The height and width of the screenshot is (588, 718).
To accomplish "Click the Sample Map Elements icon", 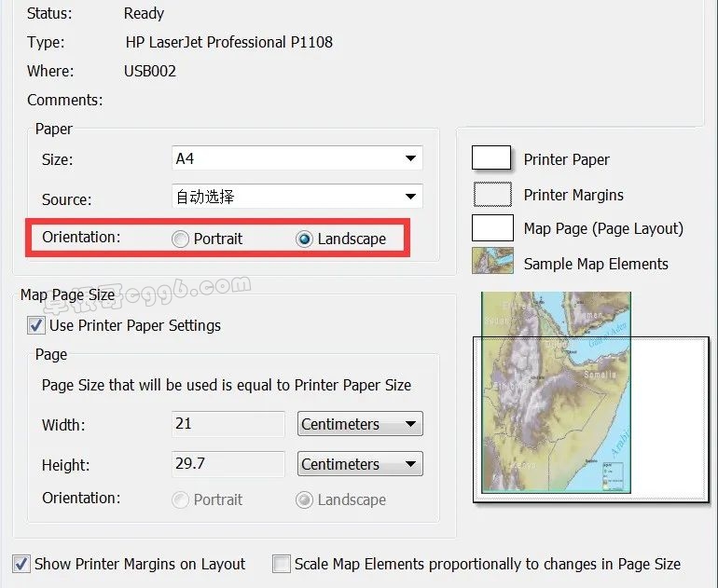I will 491,262.
